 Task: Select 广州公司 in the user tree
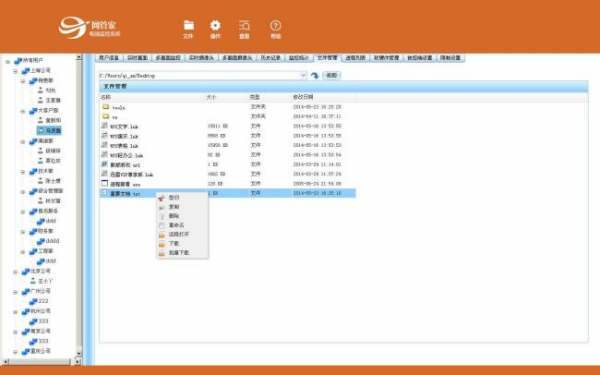click(x=40, y=291)
